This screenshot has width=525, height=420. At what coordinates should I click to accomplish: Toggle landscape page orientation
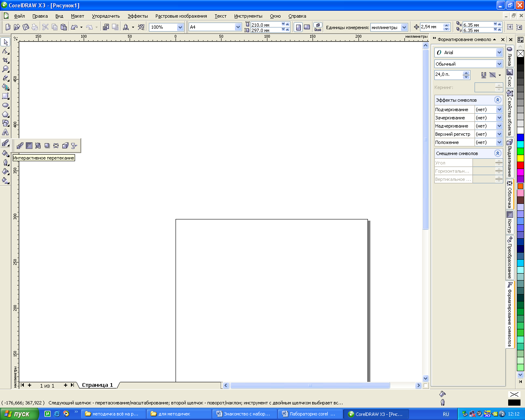click(x=307, y=27)
